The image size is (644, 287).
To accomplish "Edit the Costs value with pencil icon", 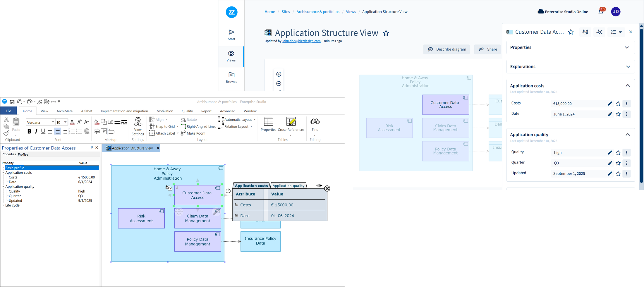I will click(610, 104).
